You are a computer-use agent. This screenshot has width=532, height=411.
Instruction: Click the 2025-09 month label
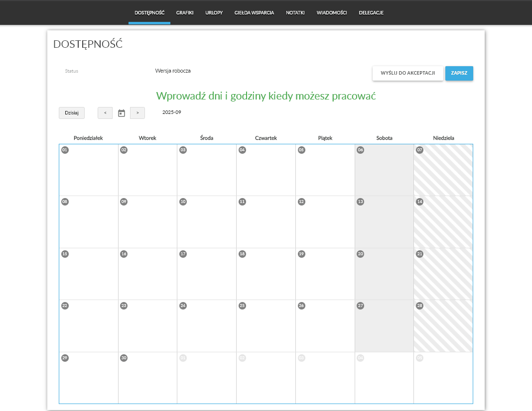[x=172, y=112]
